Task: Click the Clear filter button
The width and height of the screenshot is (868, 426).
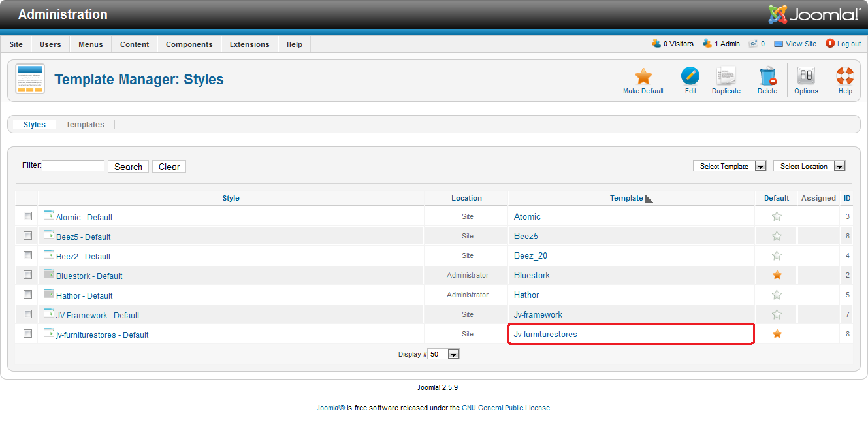Action: [x=169, y=167]
